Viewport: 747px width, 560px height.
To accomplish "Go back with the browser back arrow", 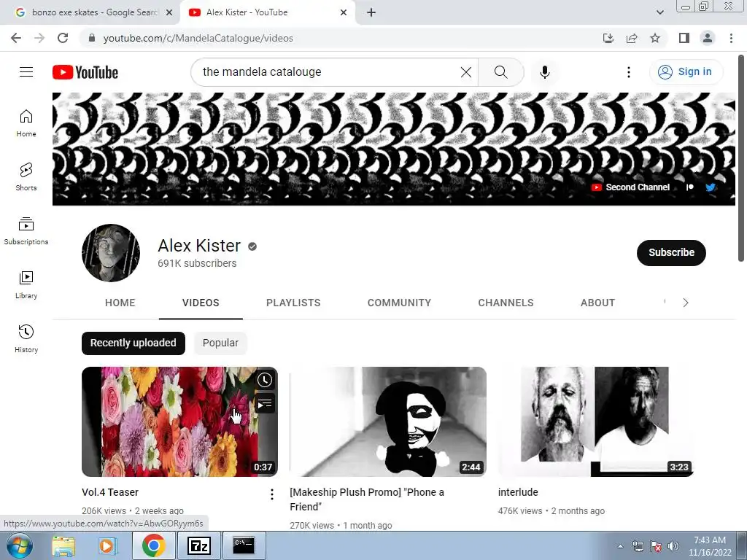I will tap(16, 38).
